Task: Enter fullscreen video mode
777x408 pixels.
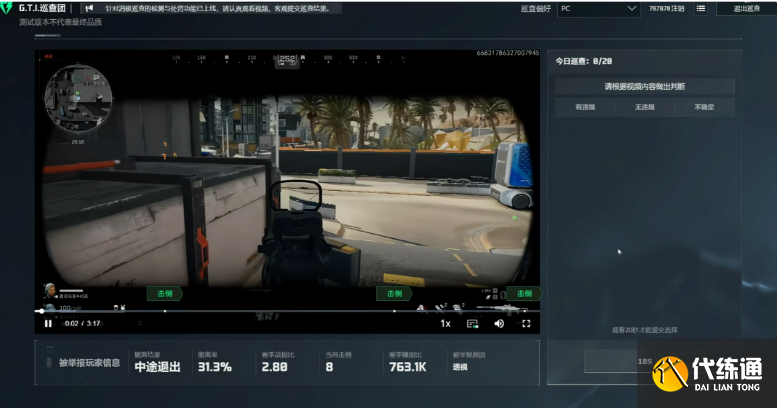Action: [526, 324]
